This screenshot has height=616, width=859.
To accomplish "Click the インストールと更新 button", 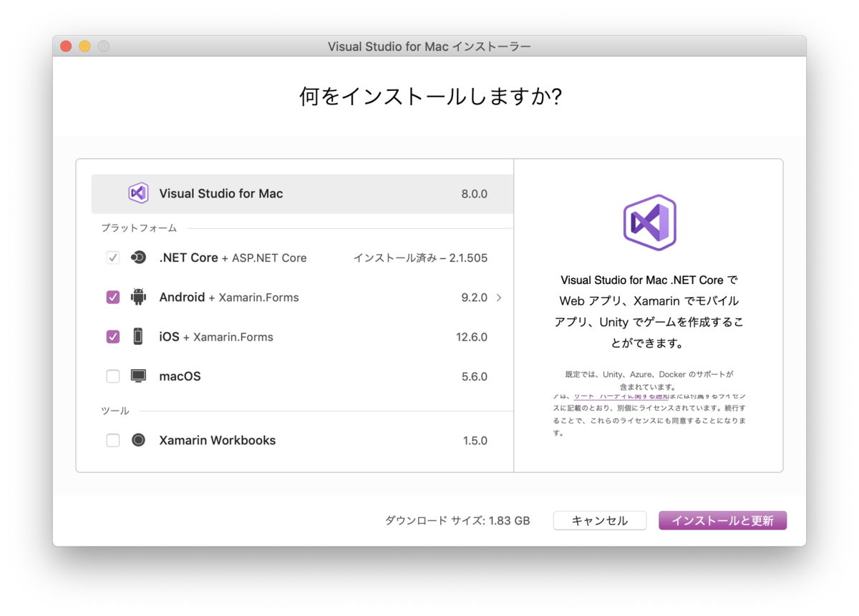I will tap(722, 520).
